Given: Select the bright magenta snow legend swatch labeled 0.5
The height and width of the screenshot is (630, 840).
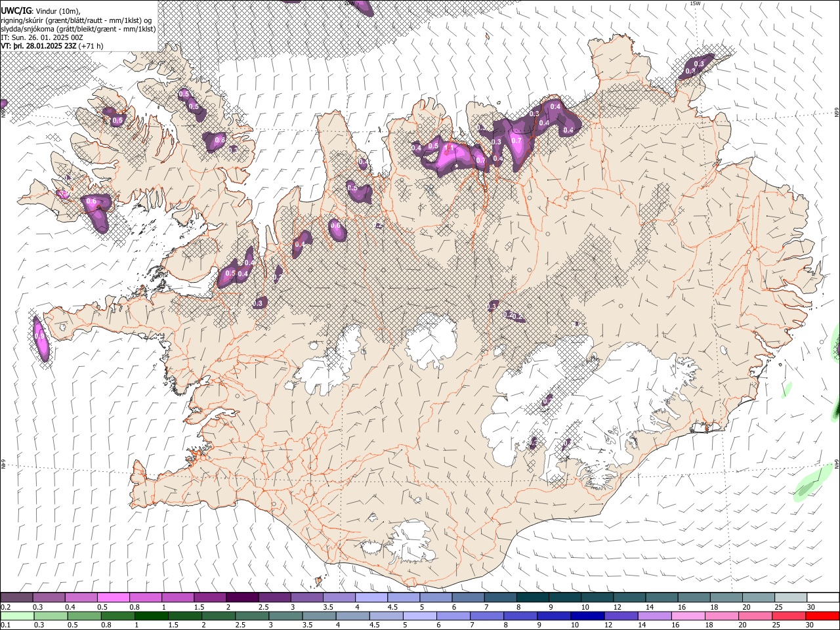Looking at the screenshot, I should [113, 598].
